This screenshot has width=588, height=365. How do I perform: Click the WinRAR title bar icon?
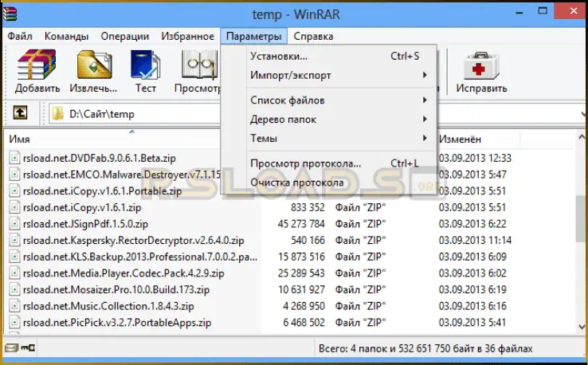[10, 14]
